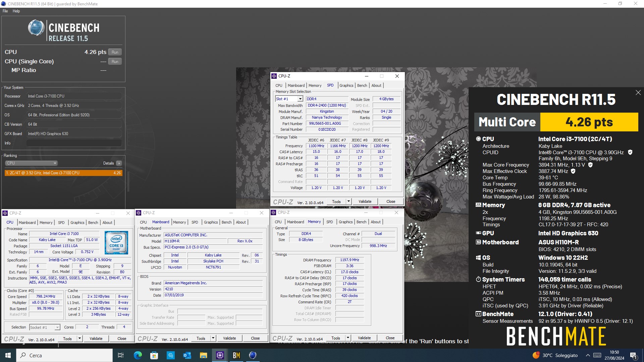This screenshot has width=644, height=362.
Task: Click Tools in the Mainboard CPU-Z window
Action: [201, 338]
